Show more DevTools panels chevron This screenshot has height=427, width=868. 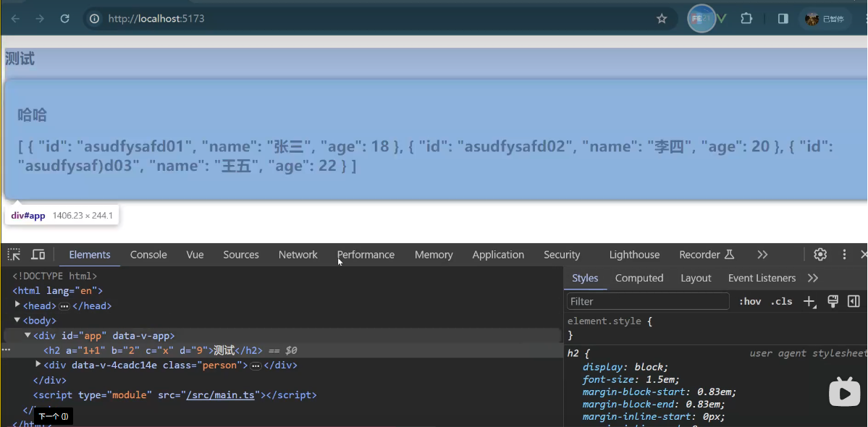762,255
